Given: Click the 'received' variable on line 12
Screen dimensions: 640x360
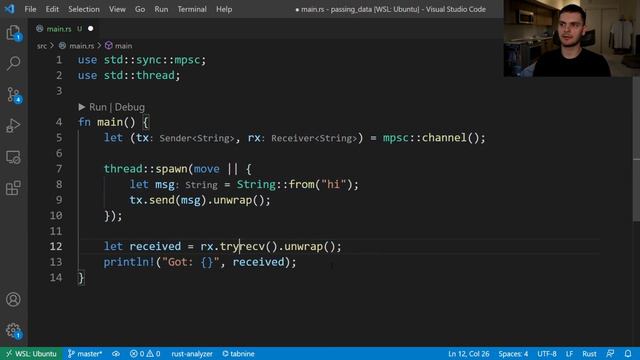Looking at the screenshot, I should [155, 247].
